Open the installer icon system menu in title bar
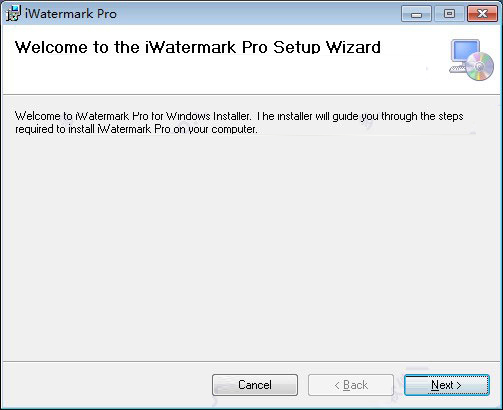 pyautogui.click(x=13, y=13)
